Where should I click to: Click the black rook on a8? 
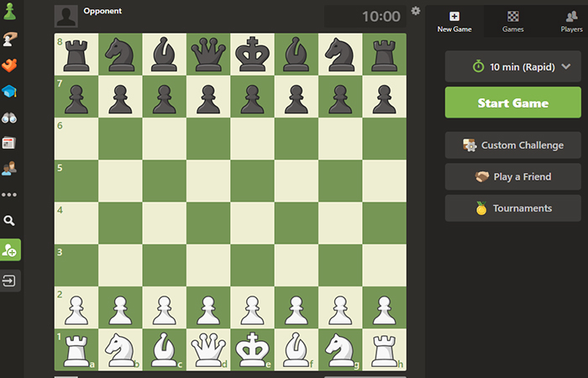click(76, 55)
